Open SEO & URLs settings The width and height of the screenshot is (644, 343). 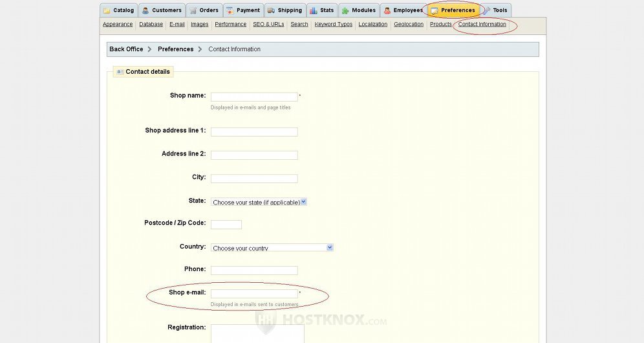[x=268, y=24]
